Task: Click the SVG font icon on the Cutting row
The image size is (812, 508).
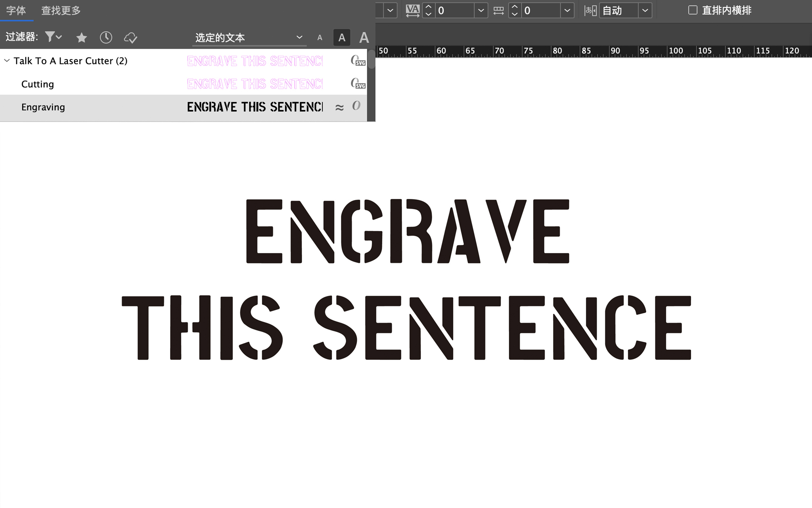Action: point(358,84)
